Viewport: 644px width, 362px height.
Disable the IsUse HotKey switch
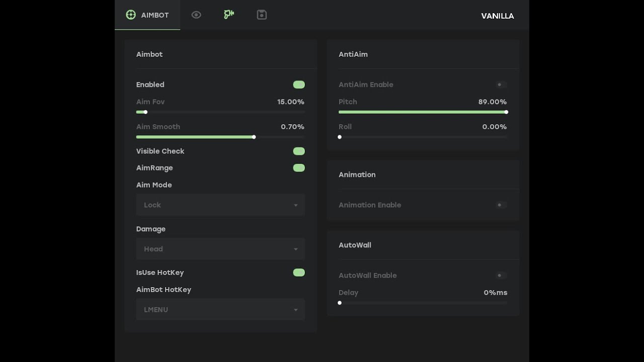pos(299,273)
